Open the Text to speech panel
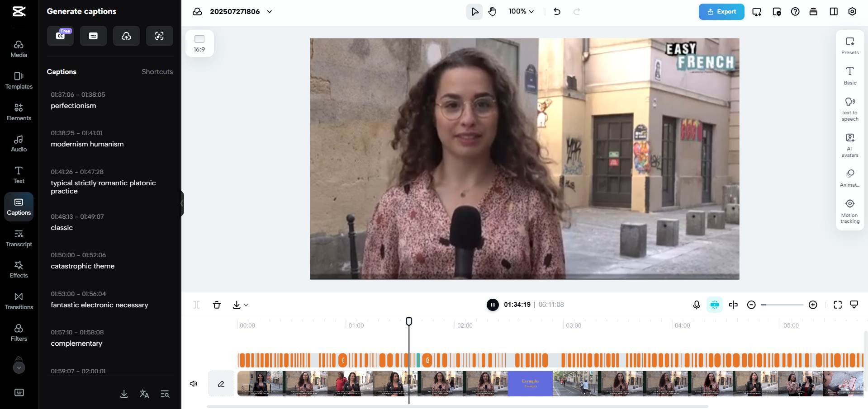The image size is (868, 409). (849, 108)
